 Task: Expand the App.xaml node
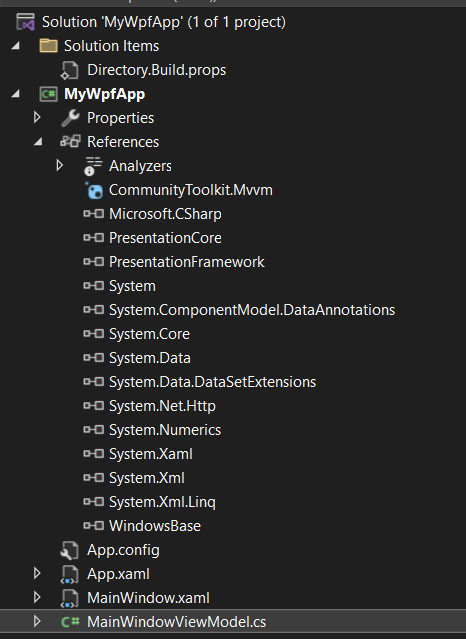pos(37,573)
